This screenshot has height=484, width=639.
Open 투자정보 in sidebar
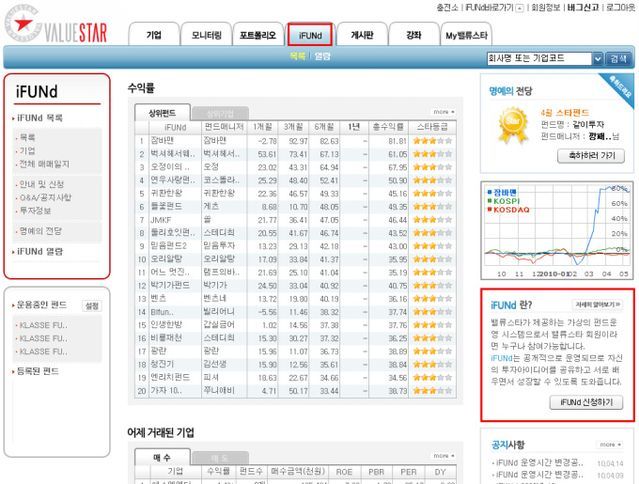point(35,211)
